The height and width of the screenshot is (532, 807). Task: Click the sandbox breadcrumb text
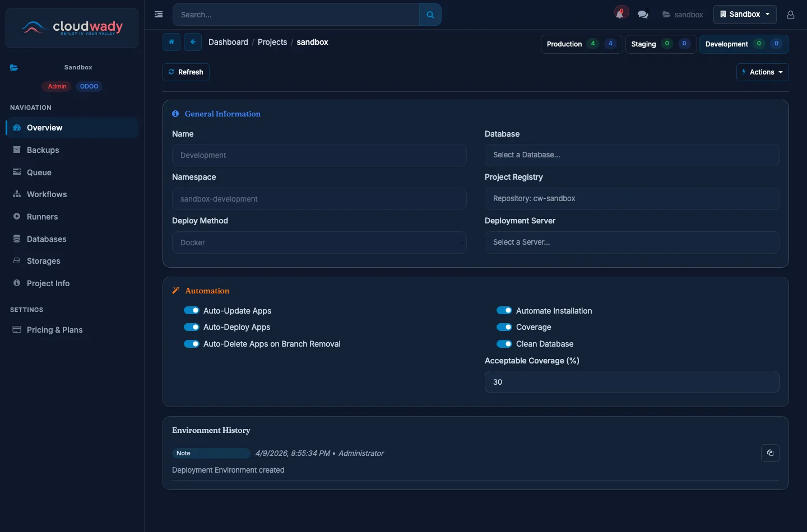point(312,42)
